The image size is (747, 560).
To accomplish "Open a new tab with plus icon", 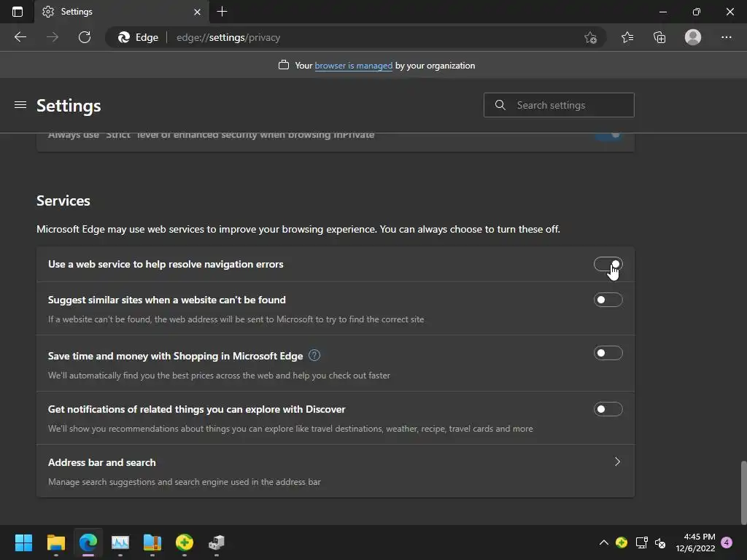I will click(x=222, y=12).
